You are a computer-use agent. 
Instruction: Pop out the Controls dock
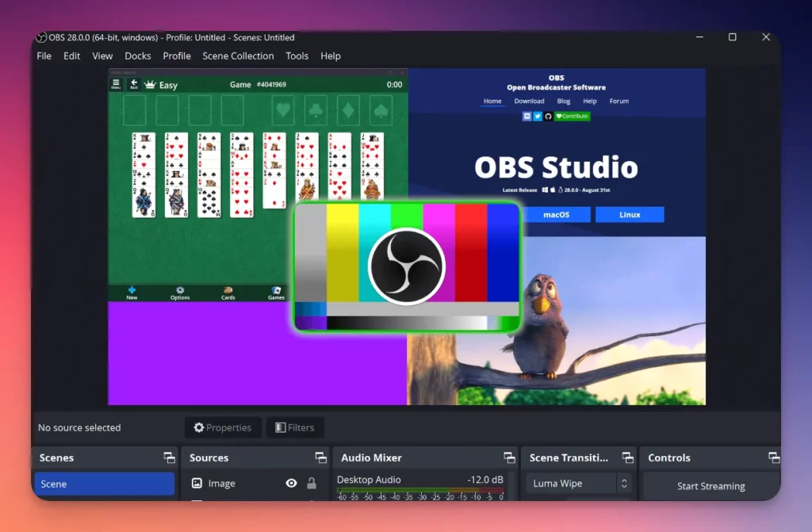coord(774,457)
